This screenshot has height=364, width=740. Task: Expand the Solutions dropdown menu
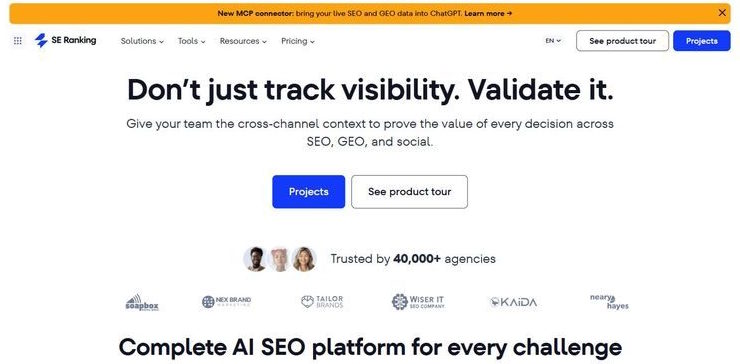click(142, 41)
